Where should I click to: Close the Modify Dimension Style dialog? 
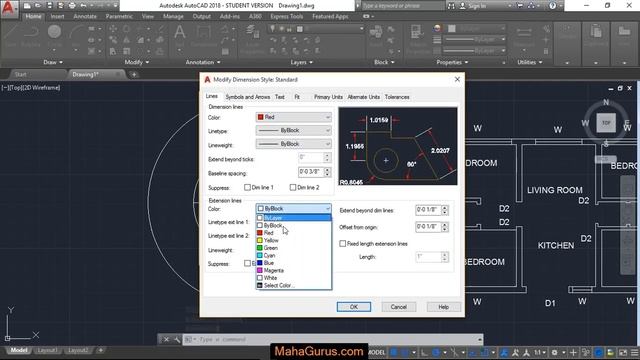tap(457, 79)
